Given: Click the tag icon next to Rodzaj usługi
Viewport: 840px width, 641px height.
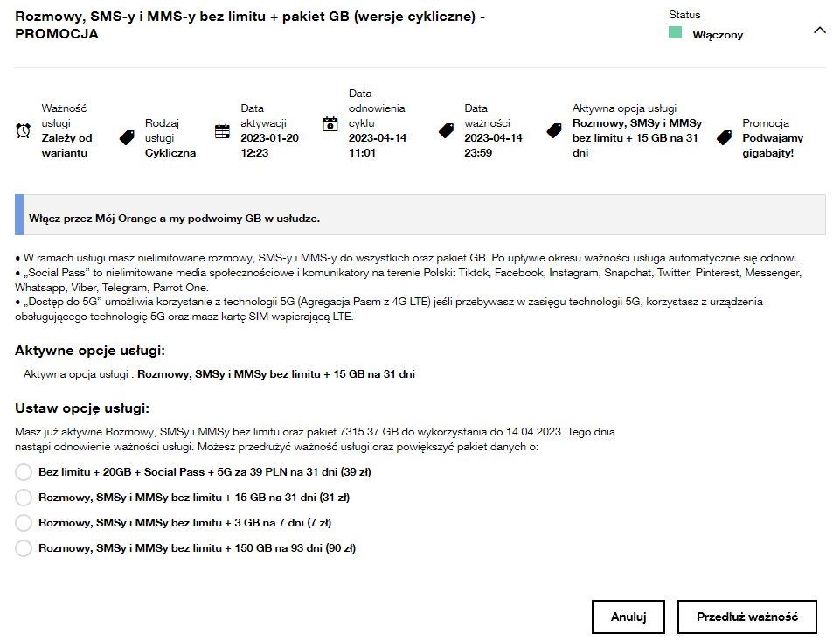Looking at the screenshot, I should [x=127, y=137].
